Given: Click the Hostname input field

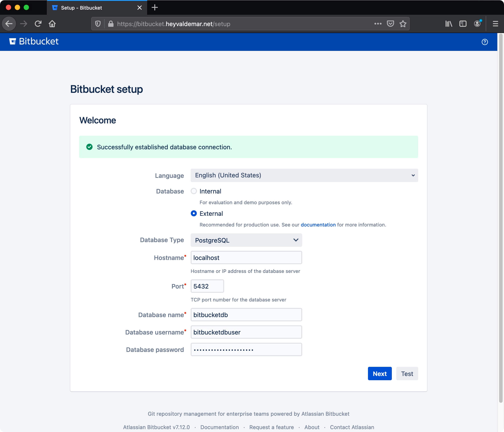Looking at the screenshot, I should pos(246,258).
